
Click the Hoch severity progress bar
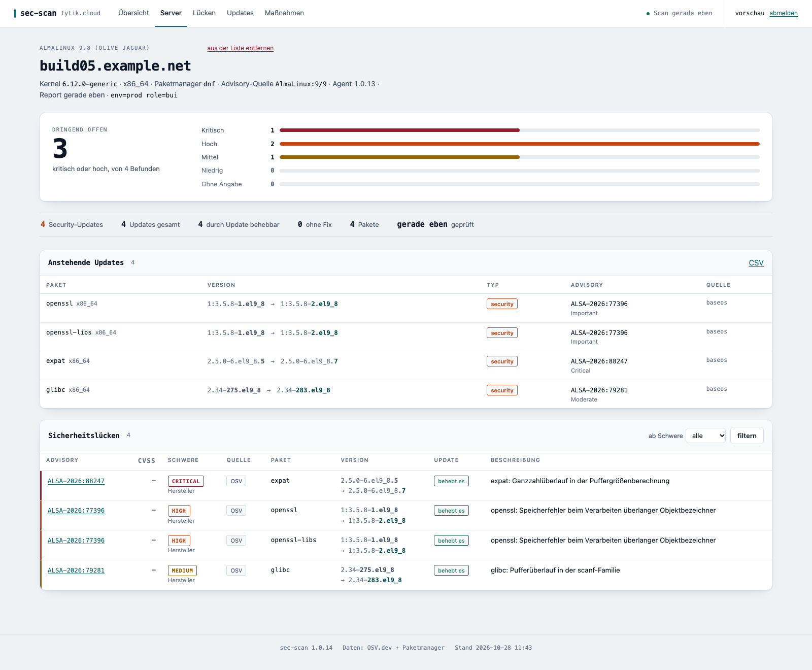tap(520, 144)
